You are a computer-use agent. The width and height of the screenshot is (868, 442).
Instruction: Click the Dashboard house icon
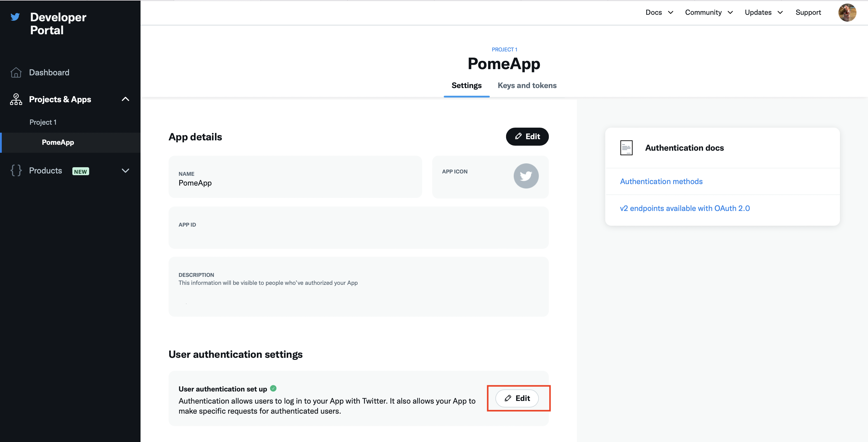coord(16,72)
